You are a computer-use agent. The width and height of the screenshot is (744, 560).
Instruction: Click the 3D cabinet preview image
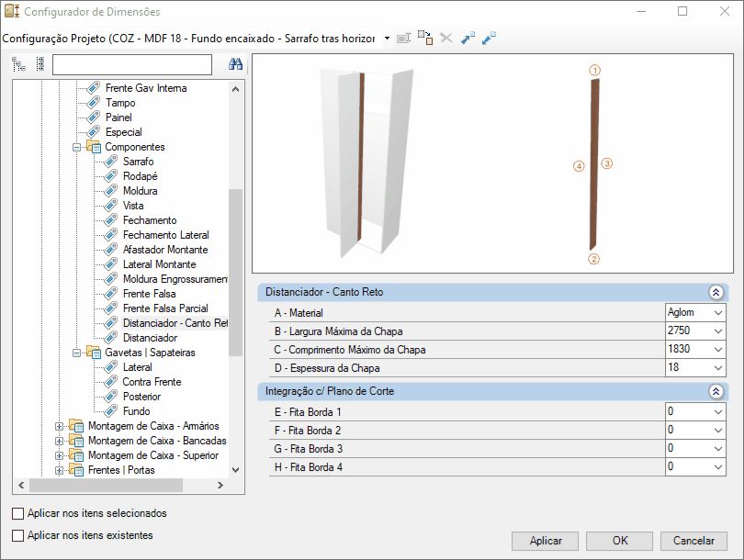coord(366,162)
